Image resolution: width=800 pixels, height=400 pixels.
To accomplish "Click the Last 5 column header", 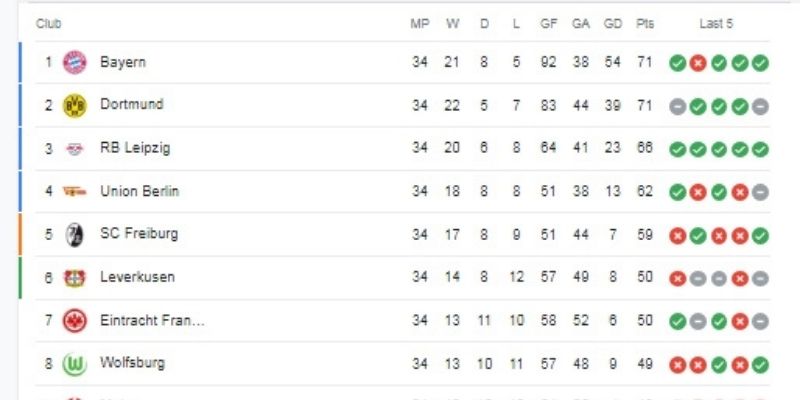I will coord(716,24).
